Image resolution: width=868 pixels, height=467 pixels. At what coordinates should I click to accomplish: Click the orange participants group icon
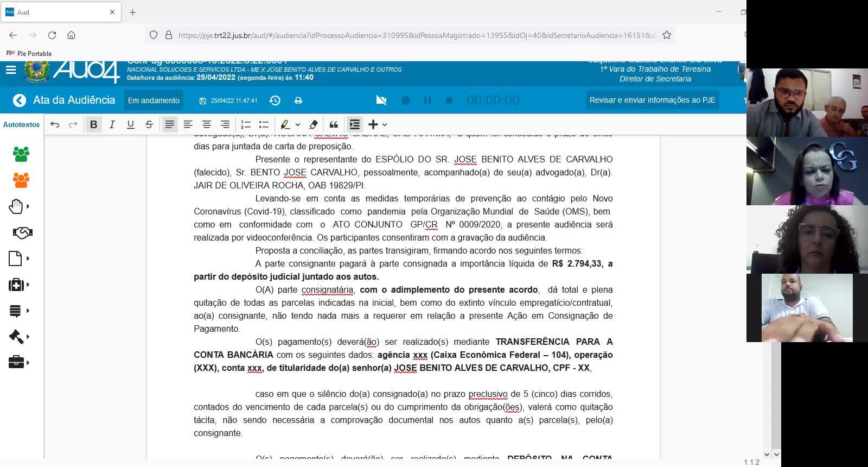[21, 180]
